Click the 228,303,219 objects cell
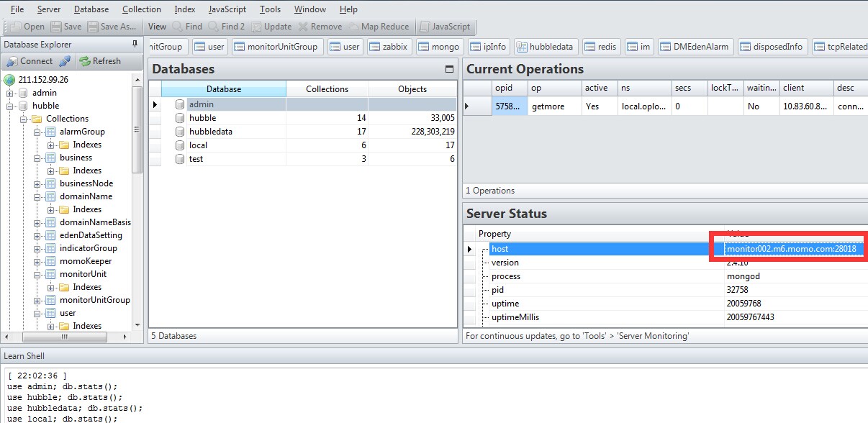 pos(412,132)
